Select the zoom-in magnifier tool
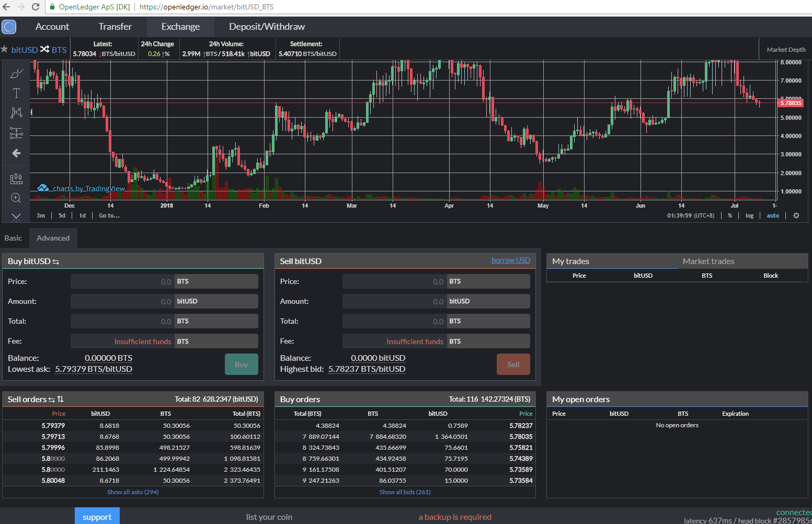The height and width of the screenshot is (524, 812). coord(16,198)
